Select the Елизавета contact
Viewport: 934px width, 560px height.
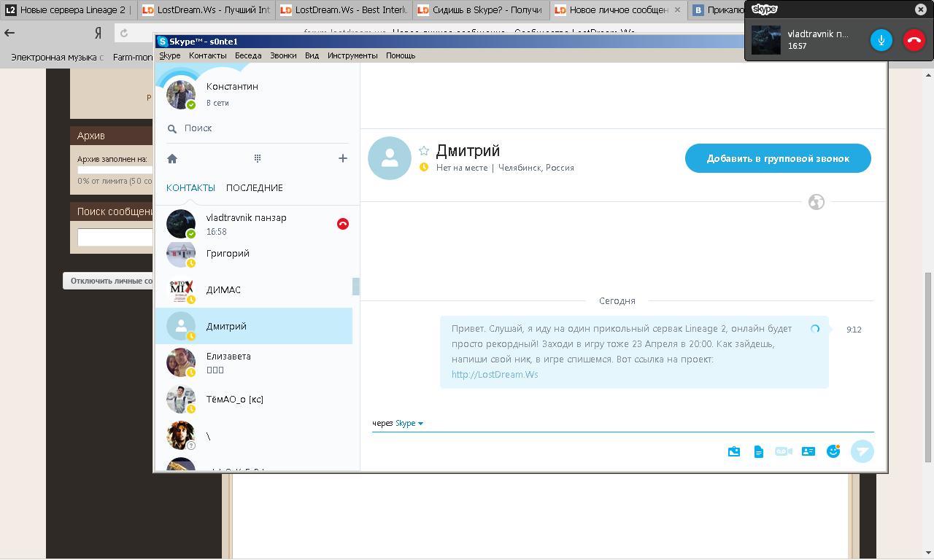(x=254, y=362)
